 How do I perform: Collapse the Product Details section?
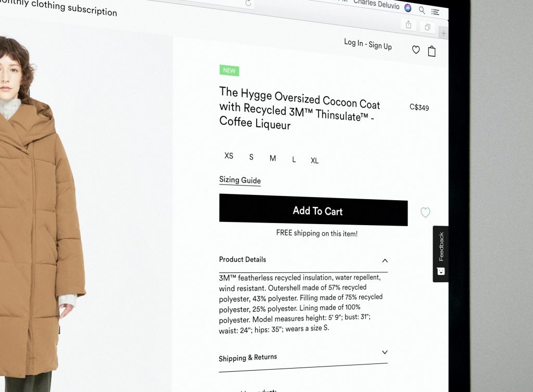tap(385, 260)
